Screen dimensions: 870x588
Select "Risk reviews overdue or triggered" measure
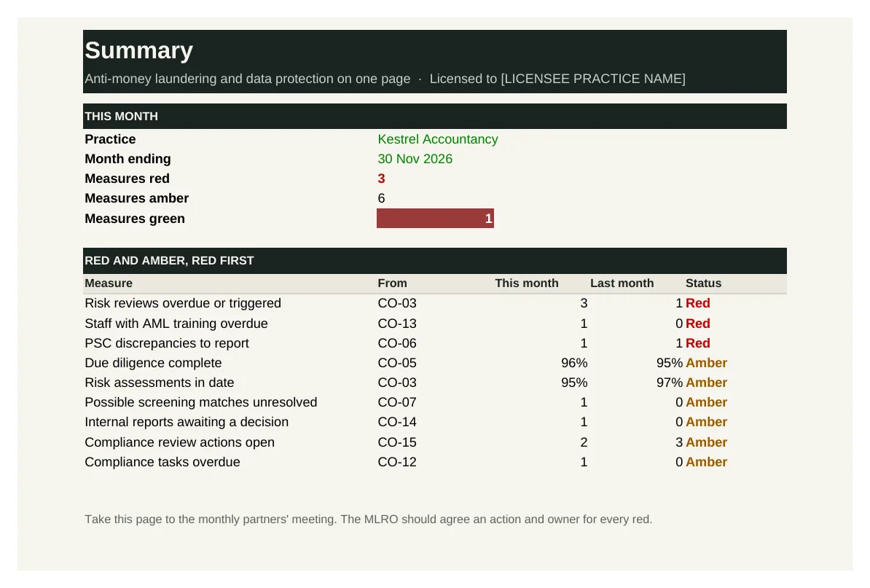(x=183, y=303)
